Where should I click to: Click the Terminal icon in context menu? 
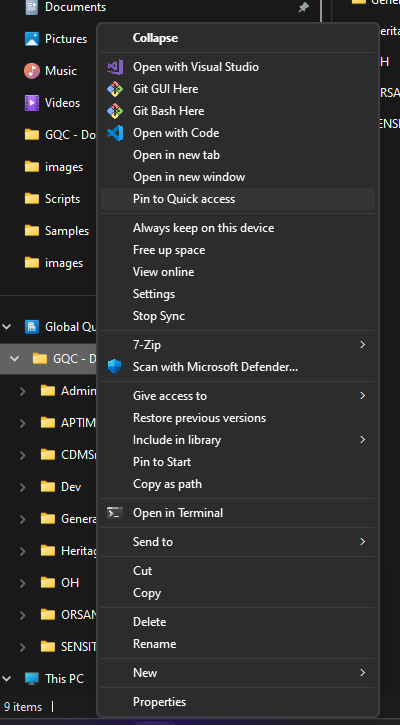click(115, 513)
